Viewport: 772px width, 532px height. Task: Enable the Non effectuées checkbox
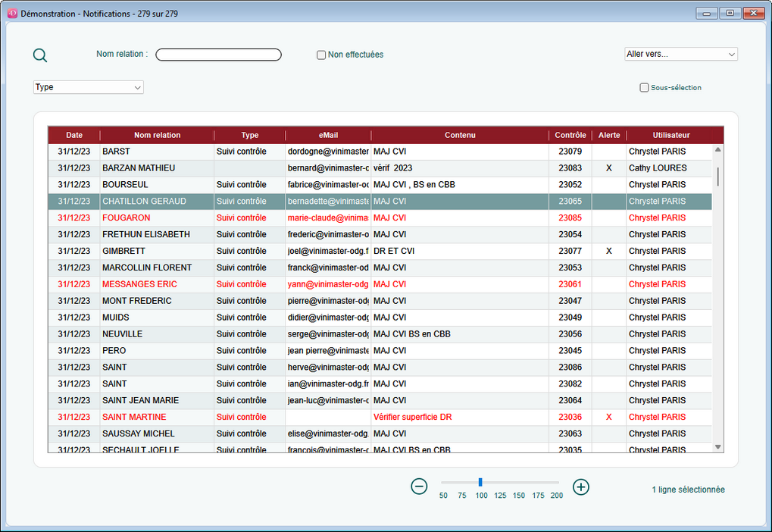[321, 55]
